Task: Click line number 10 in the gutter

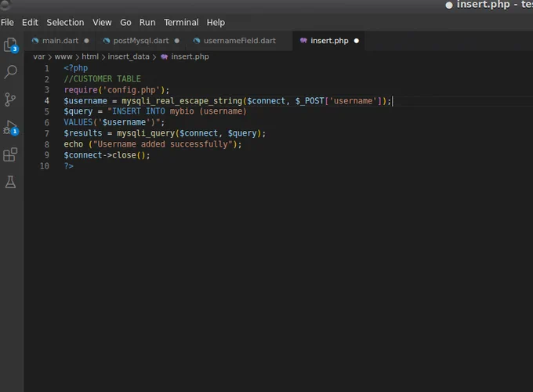Action: coord(45,166)
